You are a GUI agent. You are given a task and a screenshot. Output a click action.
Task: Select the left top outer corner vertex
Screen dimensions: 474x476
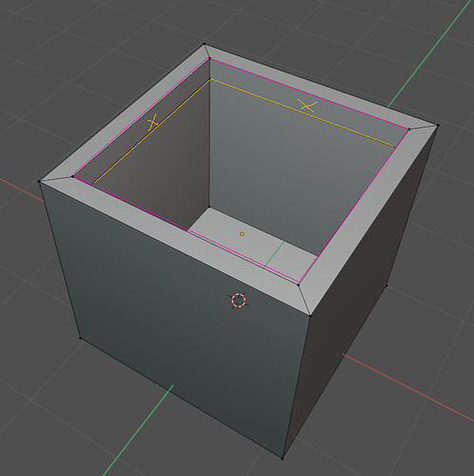coord(40,182)
